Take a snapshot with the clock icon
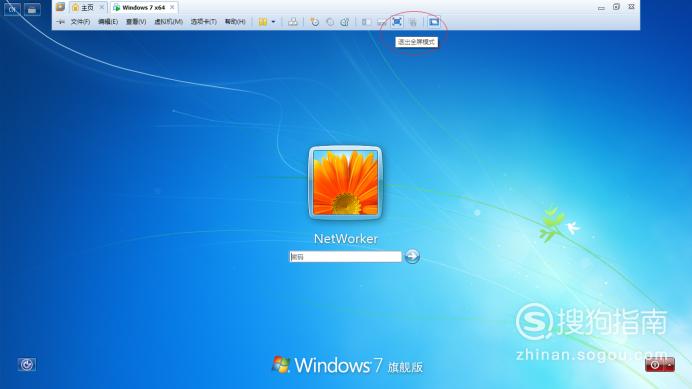692x389 pixels. pyautogui.click(x=315, y=22)
